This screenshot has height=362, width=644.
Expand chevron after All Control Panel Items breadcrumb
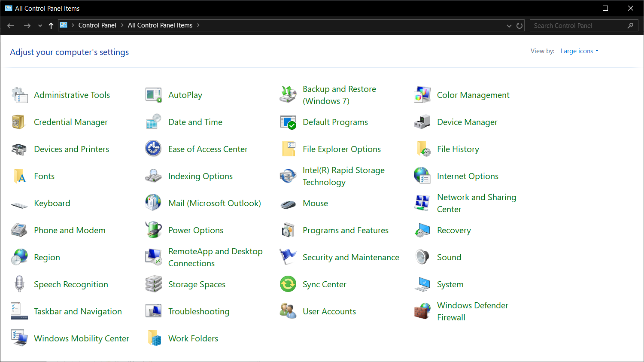tap(198, 25)
